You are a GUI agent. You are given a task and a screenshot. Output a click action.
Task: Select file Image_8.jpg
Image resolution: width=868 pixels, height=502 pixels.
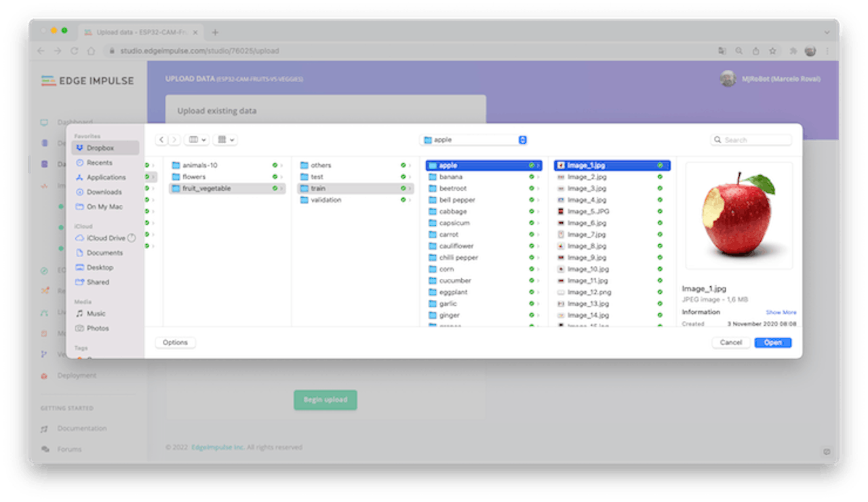pos(612,246)
